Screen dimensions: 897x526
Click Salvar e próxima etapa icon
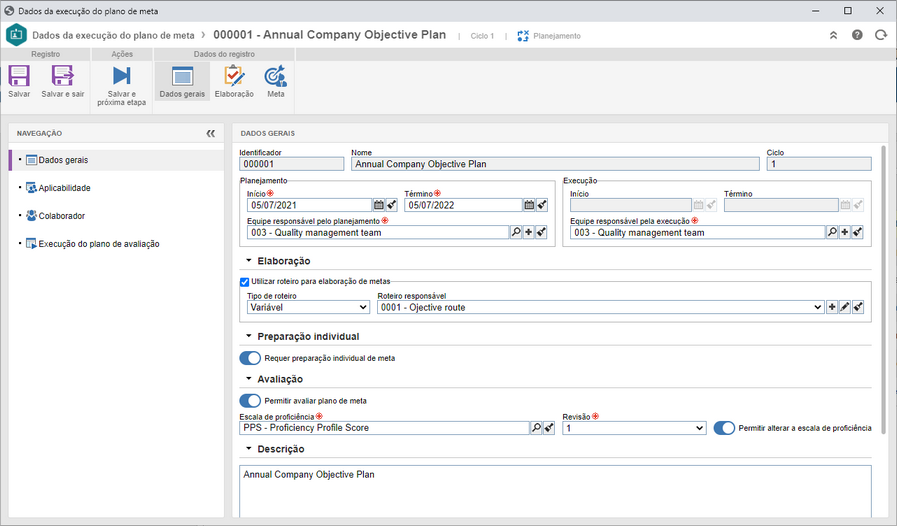point(121,76)
